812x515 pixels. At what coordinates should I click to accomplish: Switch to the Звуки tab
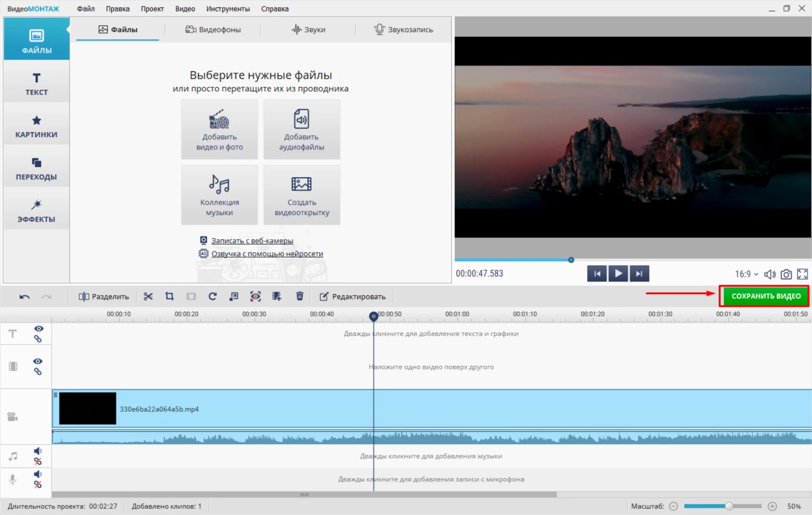tap(308, 29)
